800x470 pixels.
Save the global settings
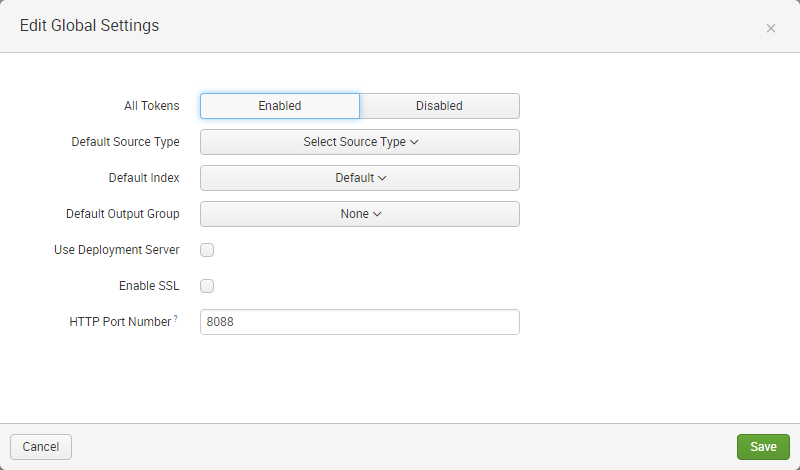(x=763, y=447)
